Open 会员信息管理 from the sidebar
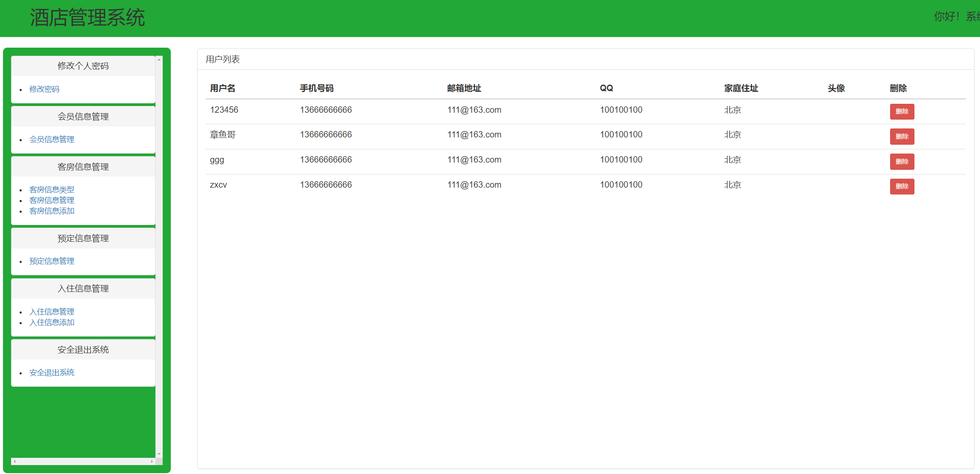The height and width of the screenshot is (474, 980). click(52, 139)
